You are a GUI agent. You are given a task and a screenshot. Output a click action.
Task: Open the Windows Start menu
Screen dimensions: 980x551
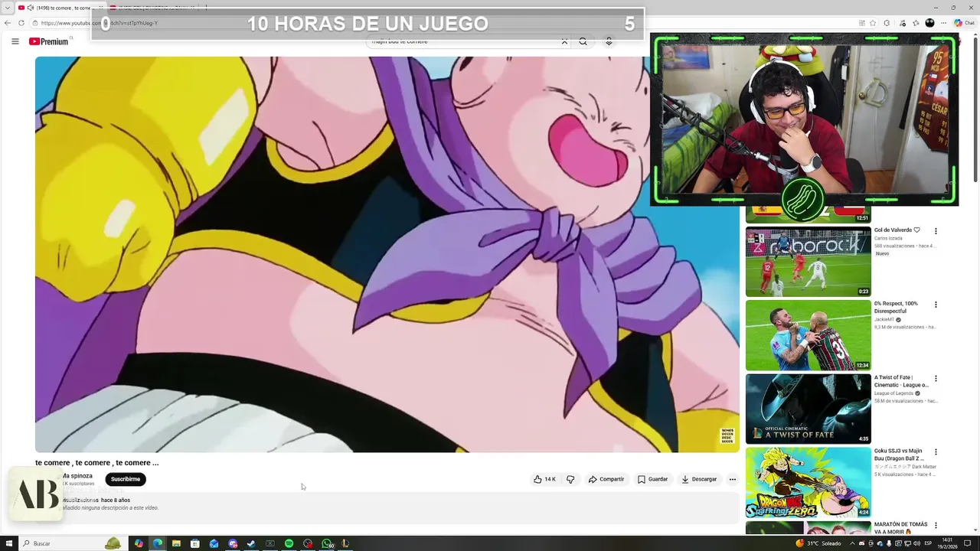pyautogui.click(x=8, y=543)
